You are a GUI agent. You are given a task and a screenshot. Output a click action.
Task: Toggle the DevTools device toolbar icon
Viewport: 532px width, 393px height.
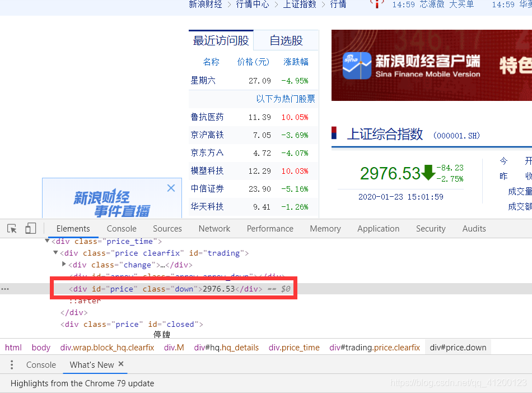[31, 229]
